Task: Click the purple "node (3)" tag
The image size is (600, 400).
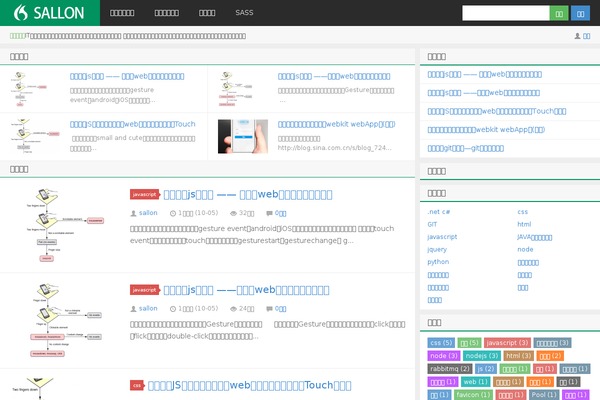Action: pyautogui.click(x=443, y=356)
